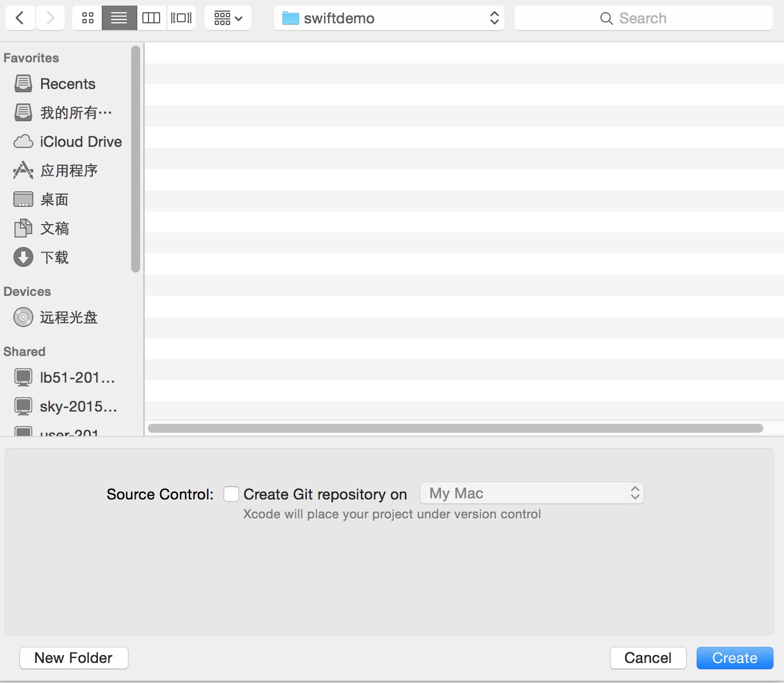Select the remote disc (远程光盘) under Devices
The image size is (784, 683).
[x=68, y=317]
